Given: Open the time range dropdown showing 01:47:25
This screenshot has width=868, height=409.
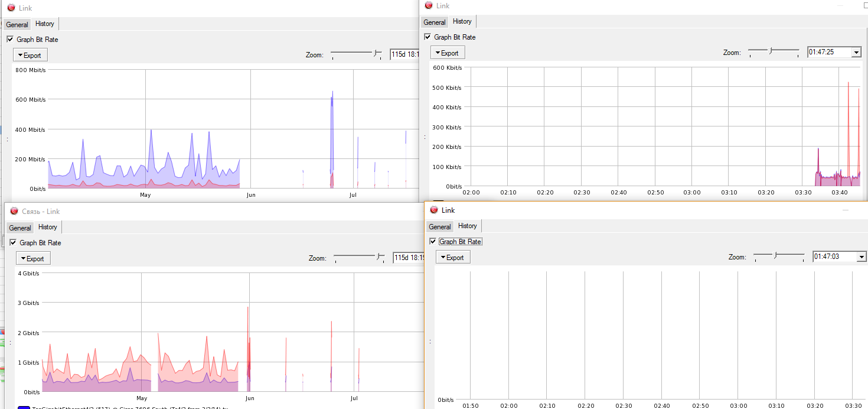Looking at the screenshot, I should coord(857,53).
